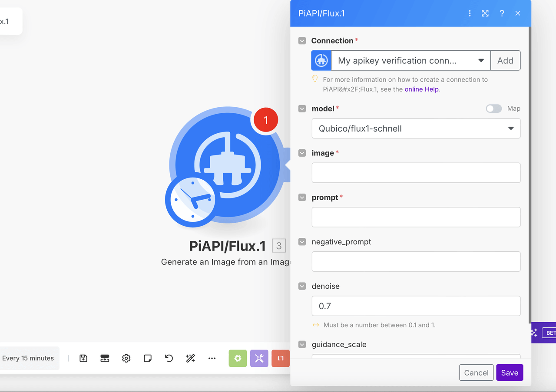
Task: Open the panel's three-dot options menu
Action: pyautogui.click(x=470, y=13)
